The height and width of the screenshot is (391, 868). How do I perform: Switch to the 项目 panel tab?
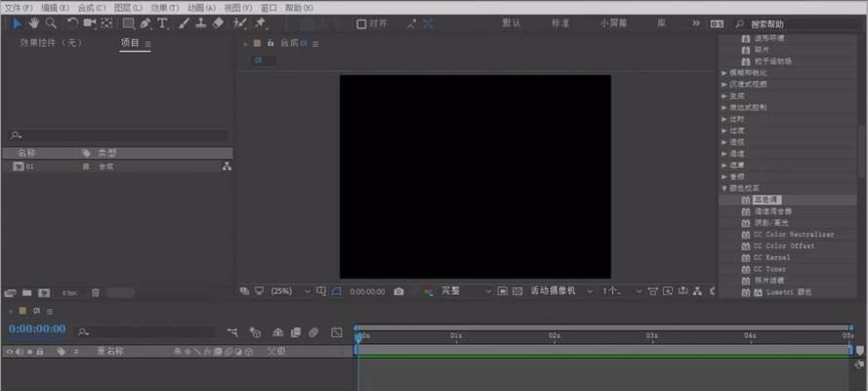pos(130,43)
